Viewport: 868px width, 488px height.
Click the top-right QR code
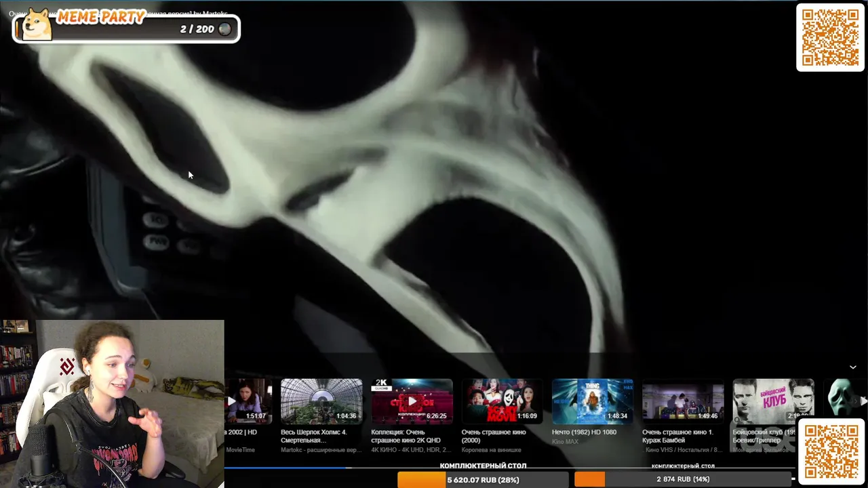tap(830, 37)
